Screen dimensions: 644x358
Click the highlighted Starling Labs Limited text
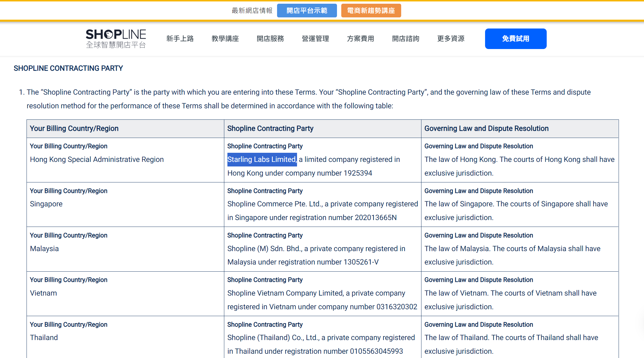coord(262,159)
